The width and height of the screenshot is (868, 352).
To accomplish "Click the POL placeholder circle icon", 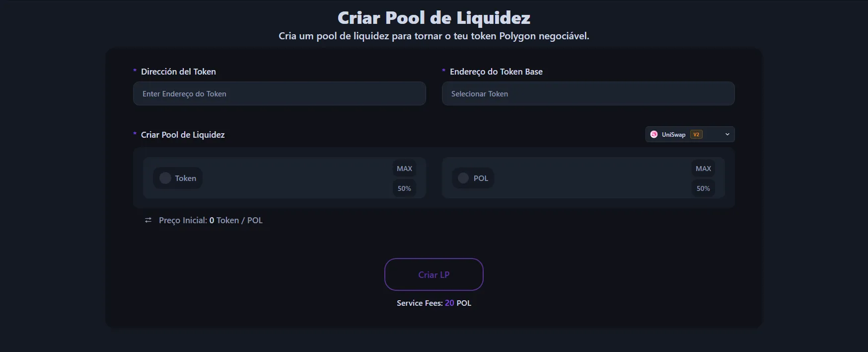I will [x=463, y=178].
